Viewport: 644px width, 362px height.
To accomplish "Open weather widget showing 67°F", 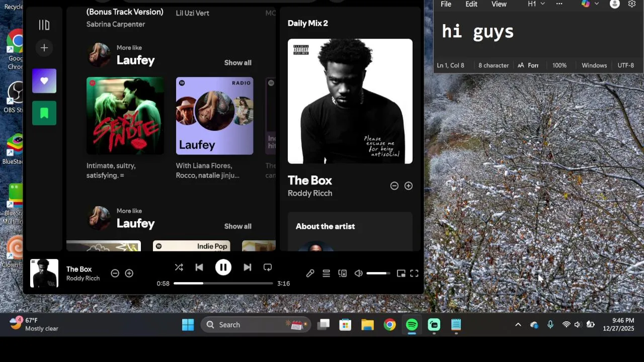I will [x=34, y=324].
